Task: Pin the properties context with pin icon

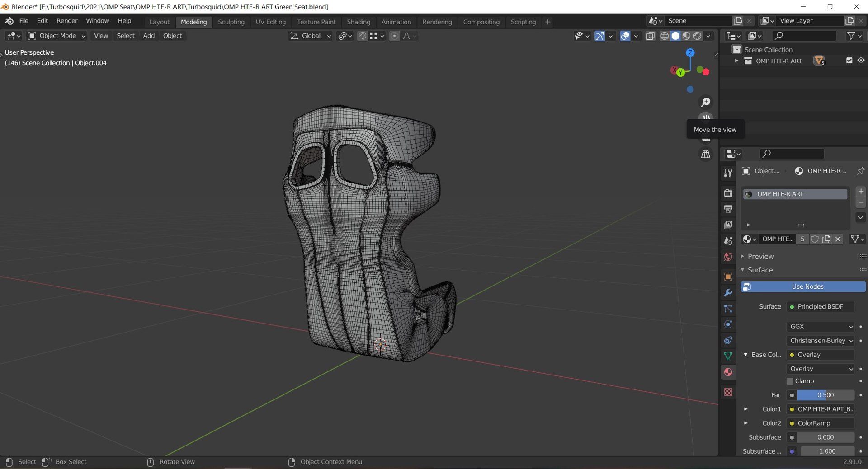Action: point(860,171)
